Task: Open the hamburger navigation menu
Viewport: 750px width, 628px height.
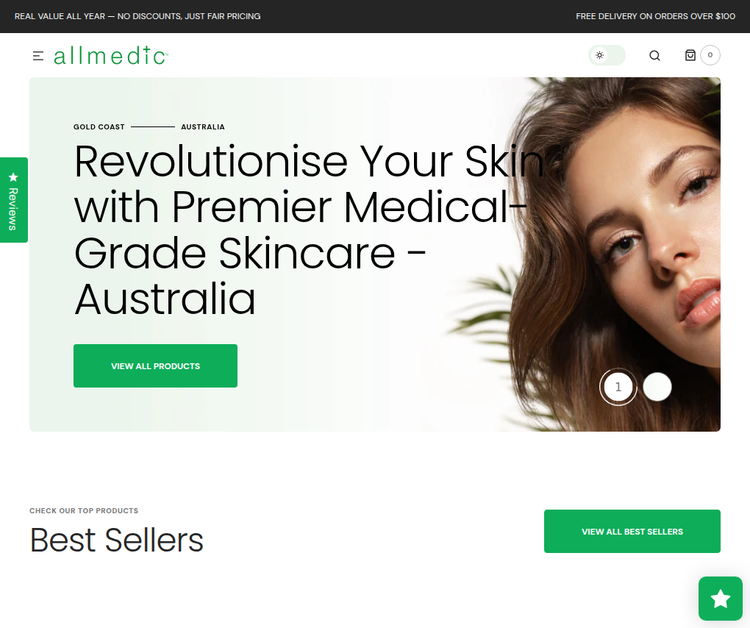Action: pos(38,56)
